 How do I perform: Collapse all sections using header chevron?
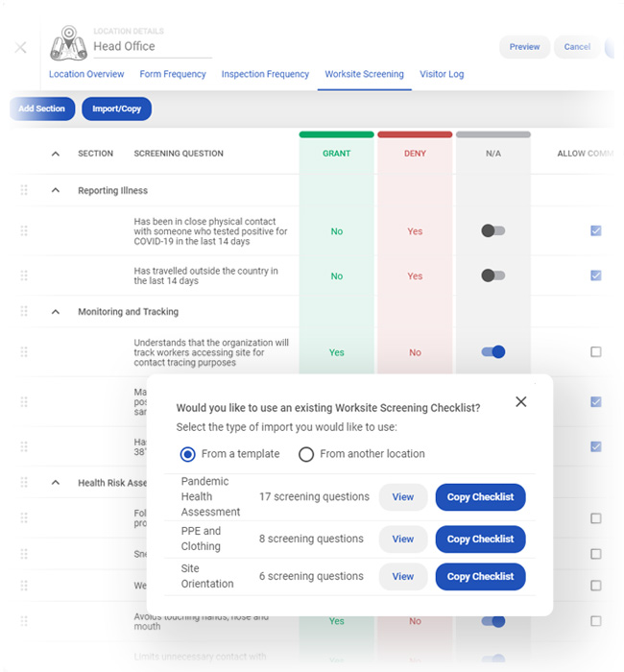point(56,154)
